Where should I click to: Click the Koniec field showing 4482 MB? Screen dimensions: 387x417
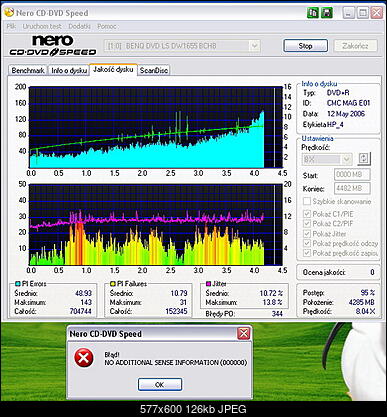(x=352, y=188)
